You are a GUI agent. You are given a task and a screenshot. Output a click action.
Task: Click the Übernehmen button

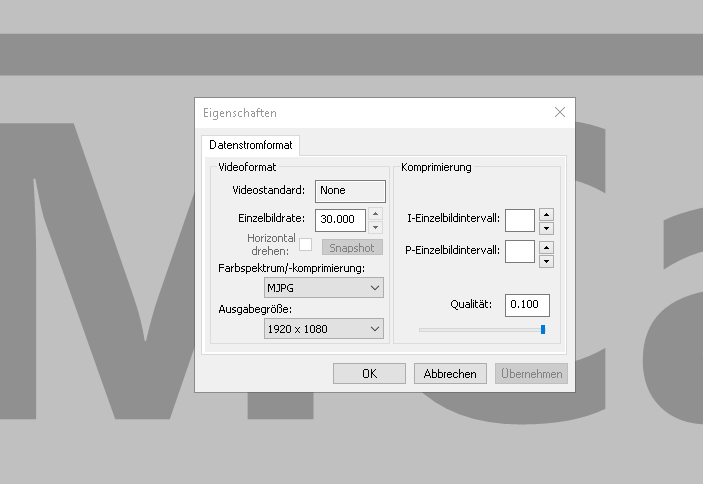pos(531,373)
